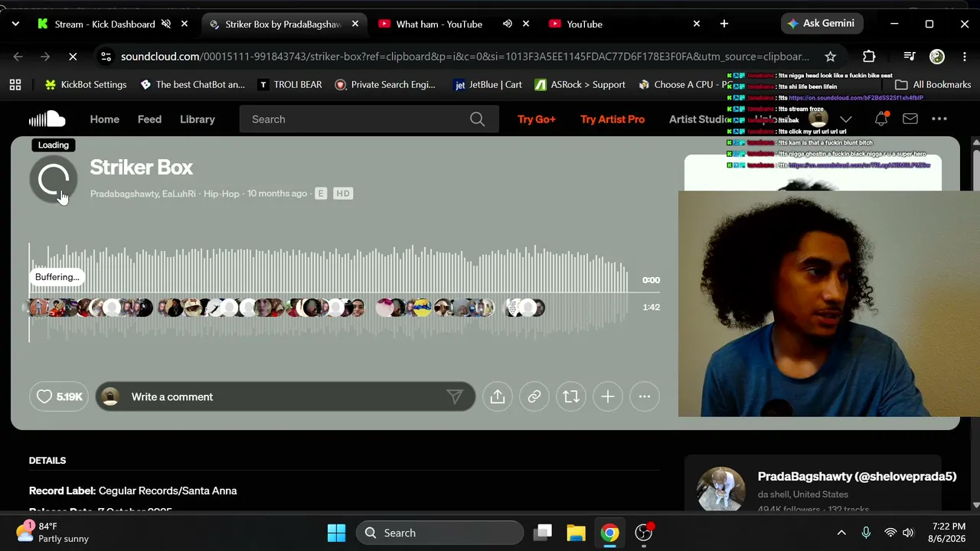This screenshot has height=551, width=980.
Task: Open the Chrome apps grid shortcut
Action: (x=15, y=85)
